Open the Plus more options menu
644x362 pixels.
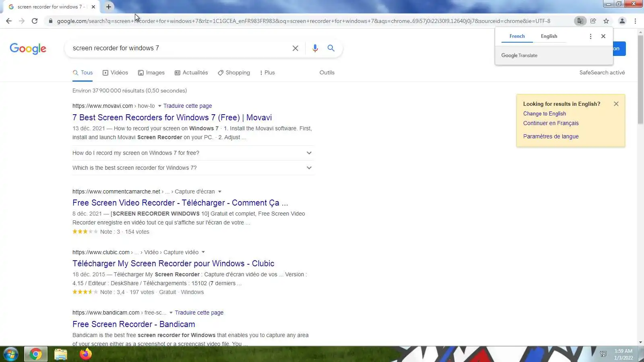267,73
